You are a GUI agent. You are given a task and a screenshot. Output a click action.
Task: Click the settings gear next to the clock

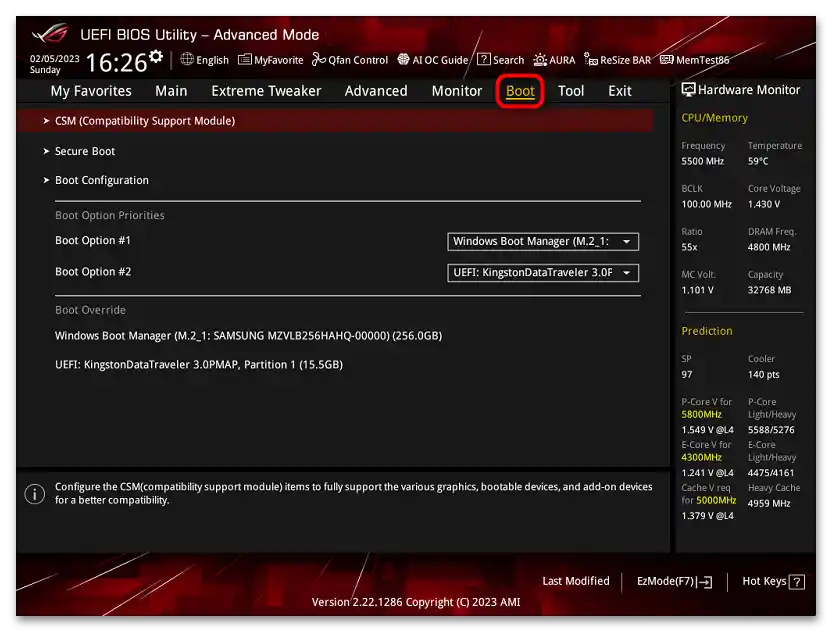point(155,55)
